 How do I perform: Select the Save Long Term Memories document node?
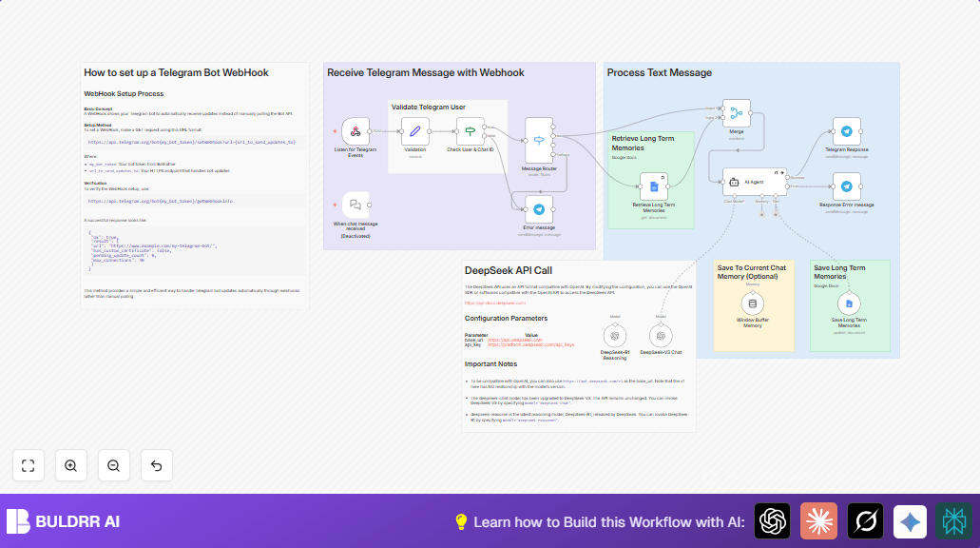pyautogui.click(x=849, y=304)
